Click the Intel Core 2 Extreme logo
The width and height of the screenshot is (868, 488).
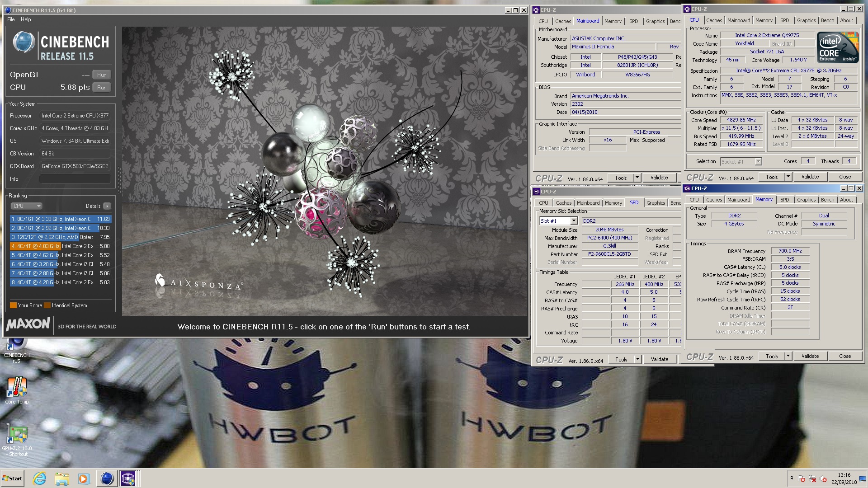point(838,47)
